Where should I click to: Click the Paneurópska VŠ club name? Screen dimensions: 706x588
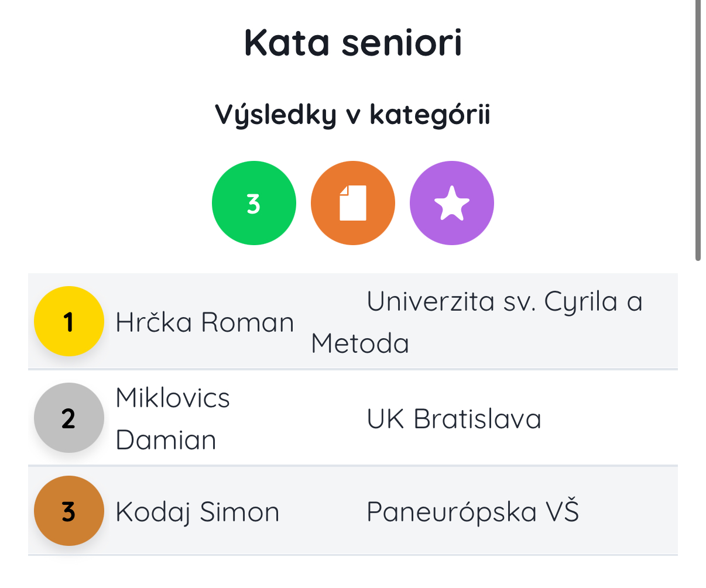click(x=472, y=512)
